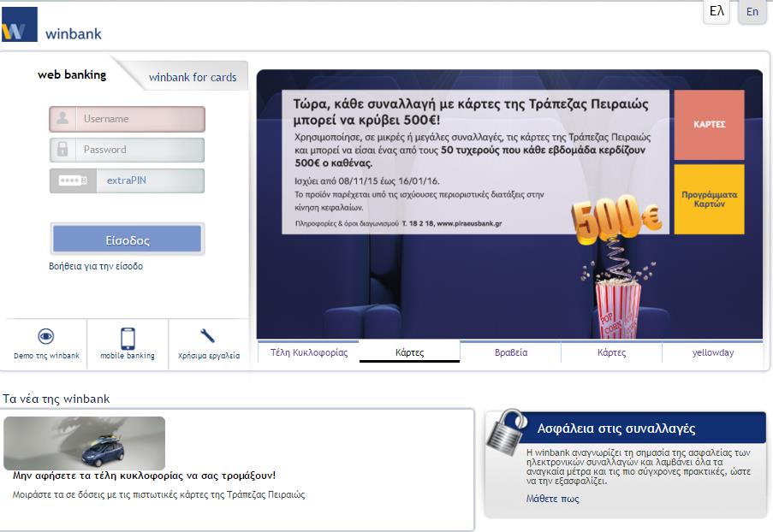Select the Τέλη Κυκλοφορίας banner tab
The image size is (773, 532).
pyautogui.click(x=309, y=352)
